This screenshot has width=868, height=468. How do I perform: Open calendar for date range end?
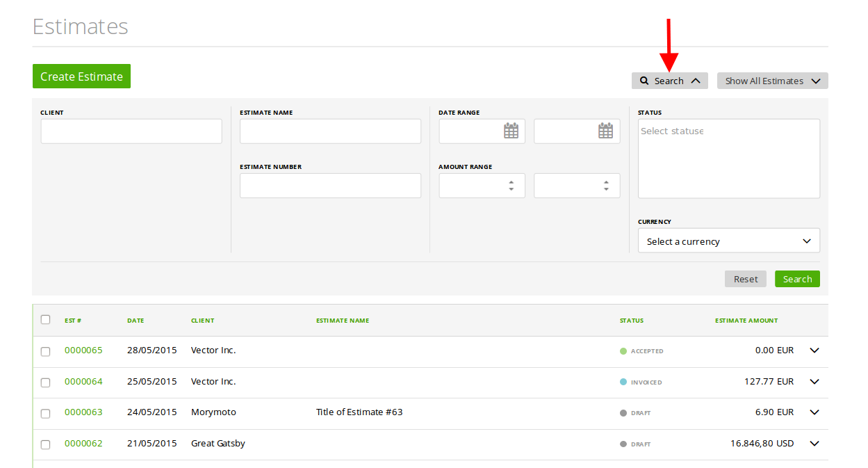605,131
